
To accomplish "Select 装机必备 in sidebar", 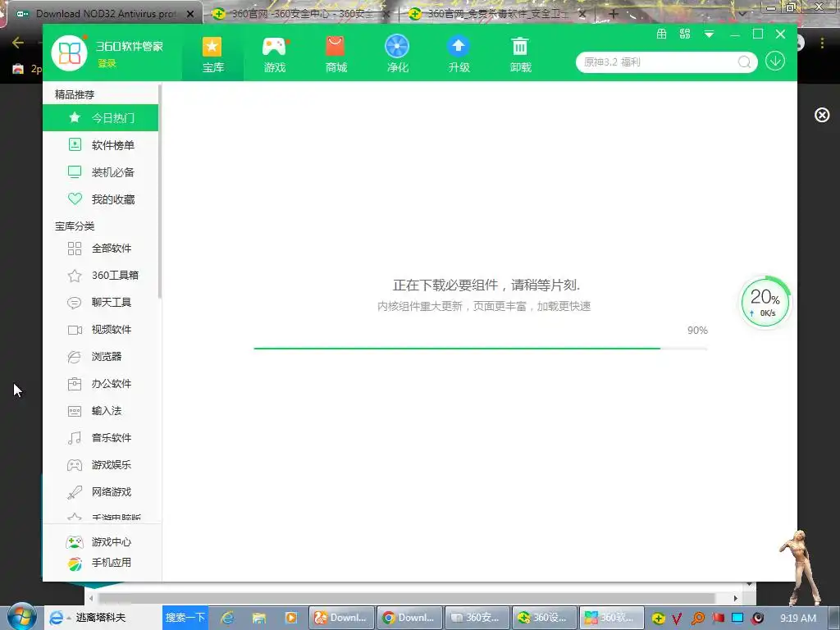I will [x=101, y=172].
